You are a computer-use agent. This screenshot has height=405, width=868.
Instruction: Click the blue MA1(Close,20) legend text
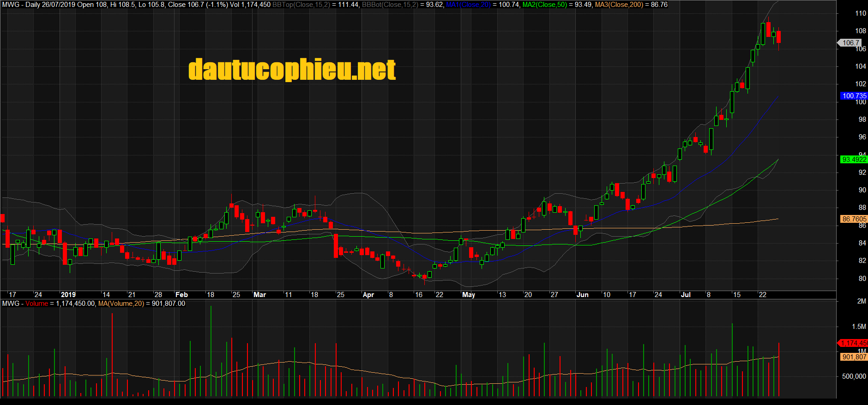coord(468,5)
